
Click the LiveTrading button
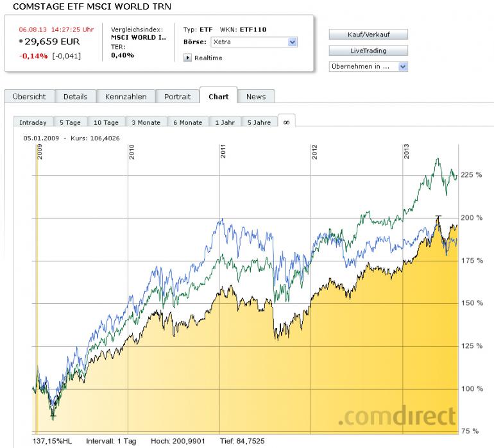(368, 51)
